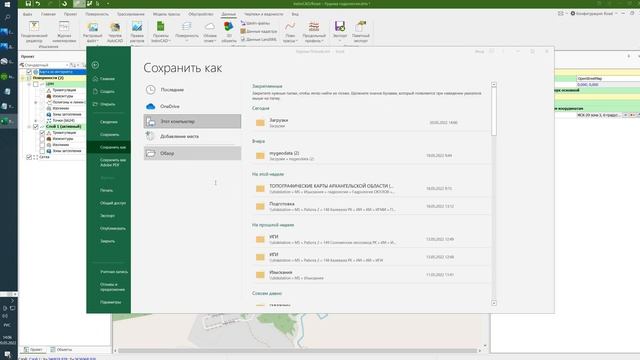Select Печать in backstage menu

[109, 190]
